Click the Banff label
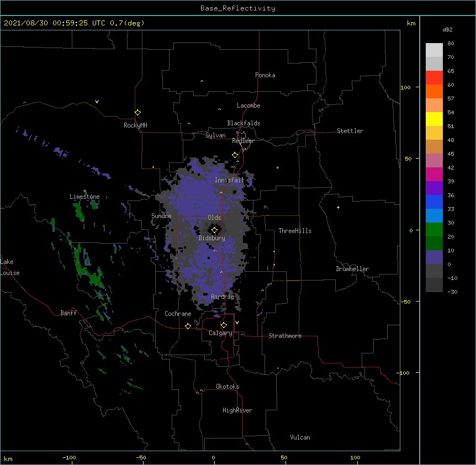The height and width of the screenshot is (465, 476). coord(68,313)
